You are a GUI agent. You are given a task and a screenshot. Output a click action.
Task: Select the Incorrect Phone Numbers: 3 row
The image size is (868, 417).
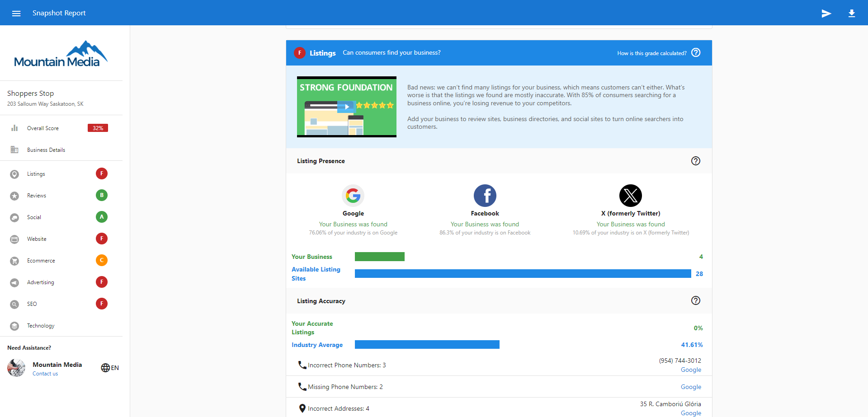pos(499,365)
